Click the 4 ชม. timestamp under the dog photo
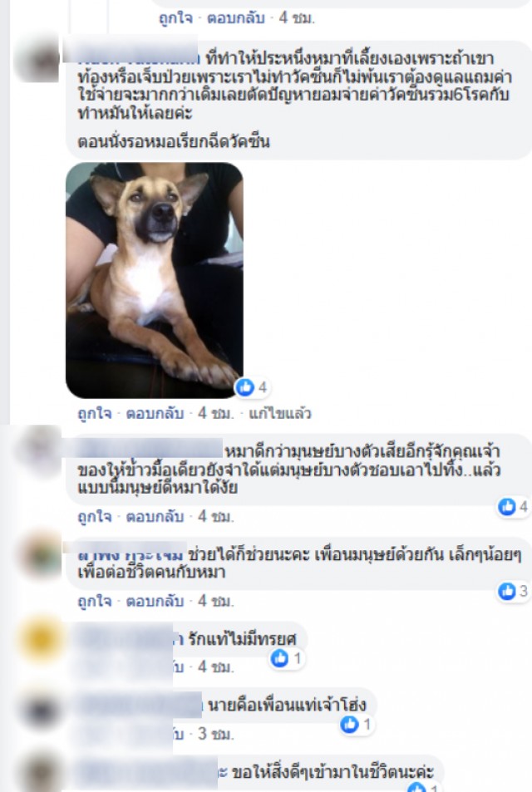The height and width of the screenshot is (792, 532). [216, 413]
